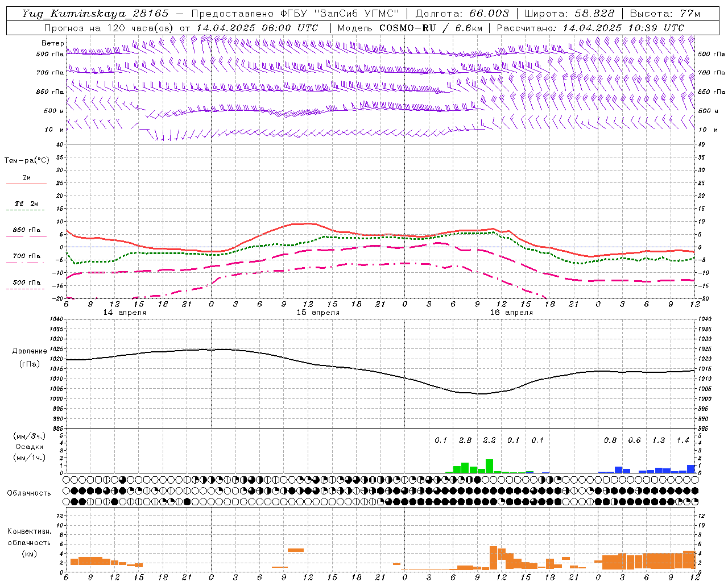Select the Осадки precipitation label
728x582 pixels.
point(30,447)
